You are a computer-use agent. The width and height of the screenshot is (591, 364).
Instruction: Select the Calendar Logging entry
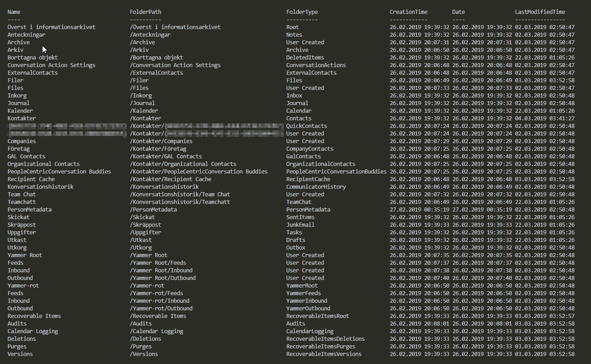[x=32, y=331]
